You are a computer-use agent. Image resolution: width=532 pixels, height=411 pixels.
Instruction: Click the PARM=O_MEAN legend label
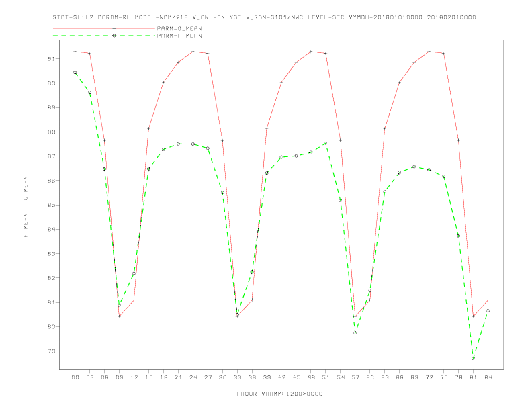tap(179, 28)
